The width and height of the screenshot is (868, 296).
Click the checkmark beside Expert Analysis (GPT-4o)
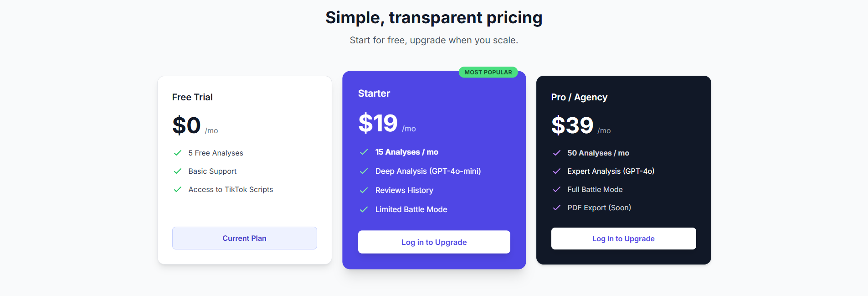point(557,171)
